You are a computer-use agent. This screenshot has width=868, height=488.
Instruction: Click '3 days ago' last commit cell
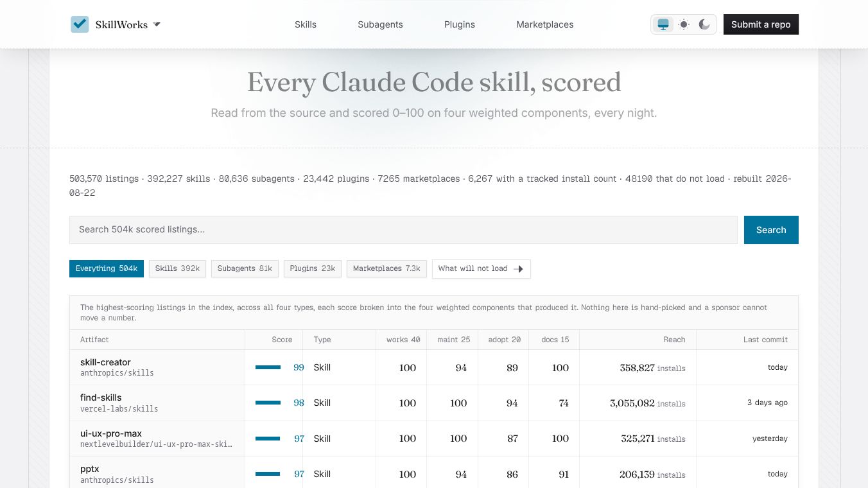[767, 403]
